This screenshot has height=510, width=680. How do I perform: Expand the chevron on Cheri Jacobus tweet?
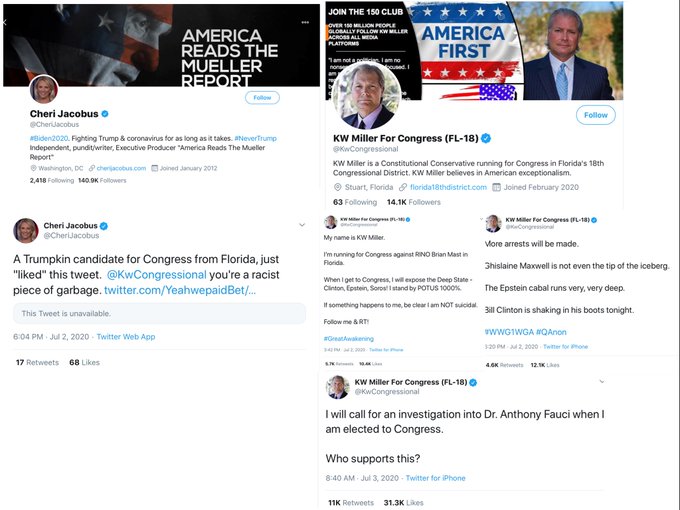[302, 225]
